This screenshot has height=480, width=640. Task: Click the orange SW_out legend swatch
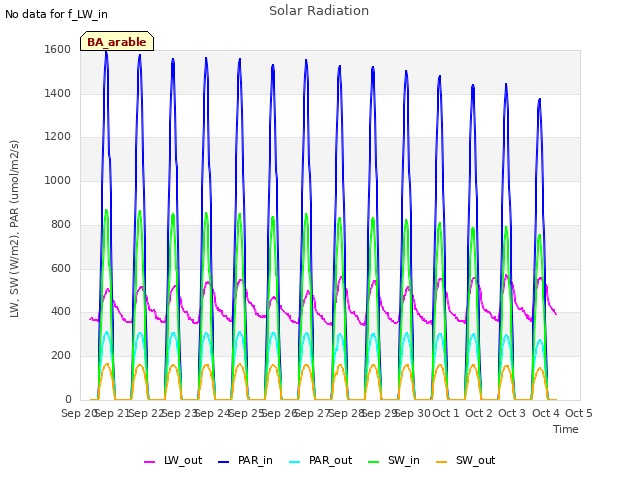point(442,462)
